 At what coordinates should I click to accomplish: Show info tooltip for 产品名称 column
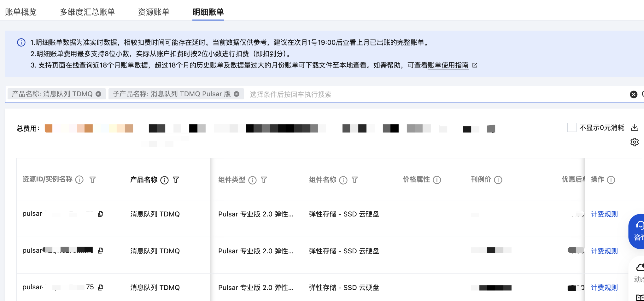[x=164, y=180]
